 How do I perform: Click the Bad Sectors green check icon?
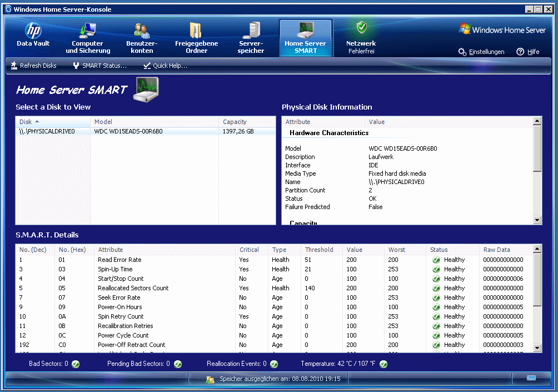pos(76,364)
